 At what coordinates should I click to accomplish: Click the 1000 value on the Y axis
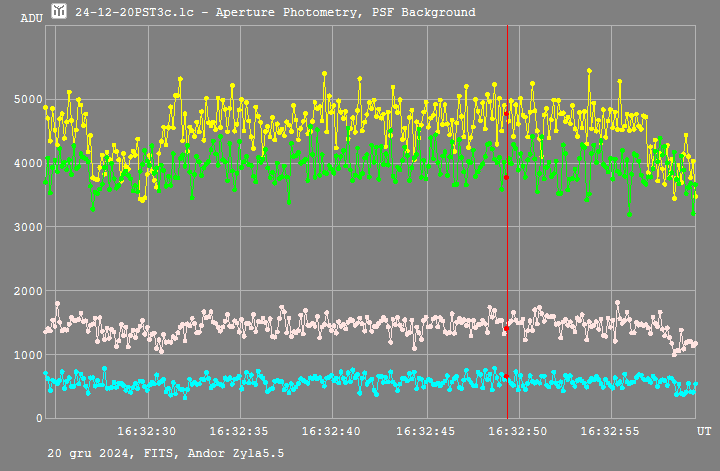[28, 355]
